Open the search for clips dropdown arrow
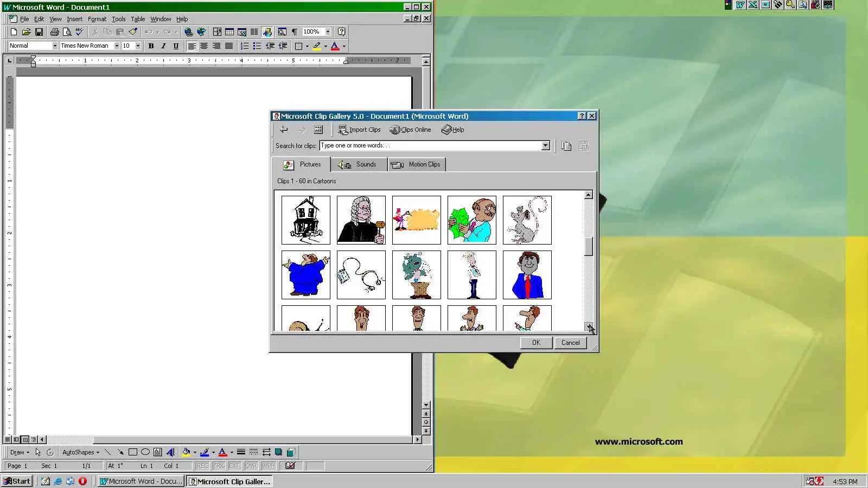868x488 pixels. (546, 145)
